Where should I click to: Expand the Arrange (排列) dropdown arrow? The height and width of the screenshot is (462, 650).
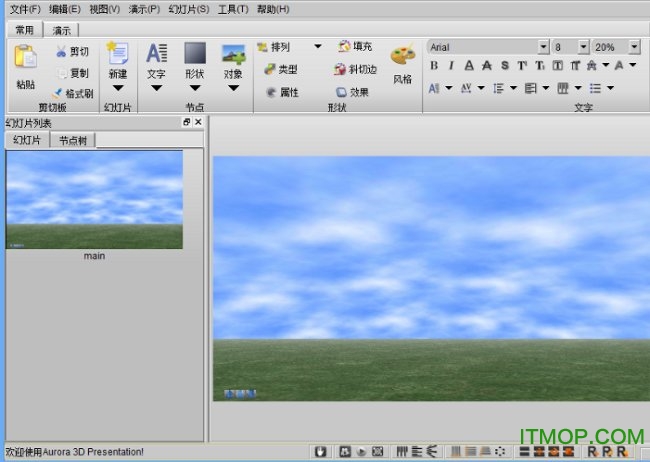[x=318, y=46]
